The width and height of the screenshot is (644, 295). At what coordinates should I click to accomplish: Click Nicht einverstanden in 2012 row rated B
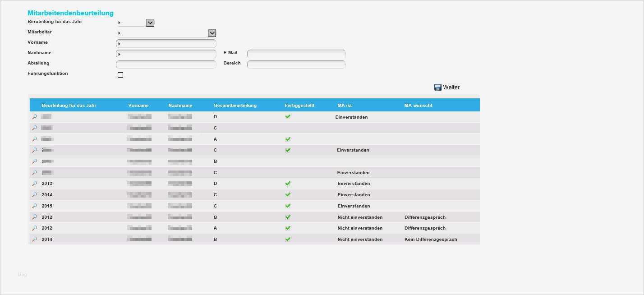coord(360,217)
